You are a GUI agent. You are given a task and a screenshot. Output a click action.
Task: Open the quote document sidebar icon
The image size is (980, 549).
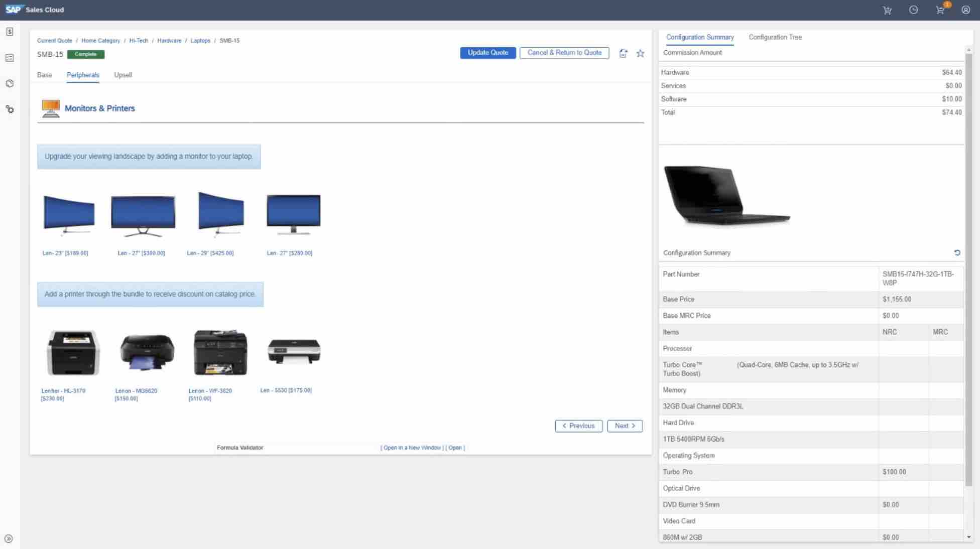click(x=10, y=32)
